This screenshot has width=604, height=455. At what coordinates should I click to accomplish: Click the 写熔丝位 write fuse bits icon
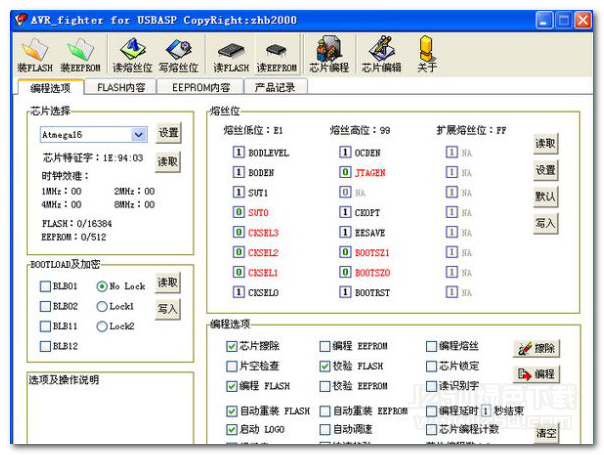178,55
